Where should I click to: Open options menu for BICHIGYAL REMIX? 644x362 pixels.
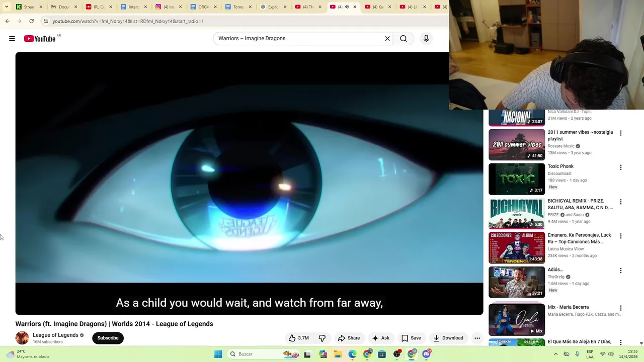pyautogui.click(x=621, y=202)
